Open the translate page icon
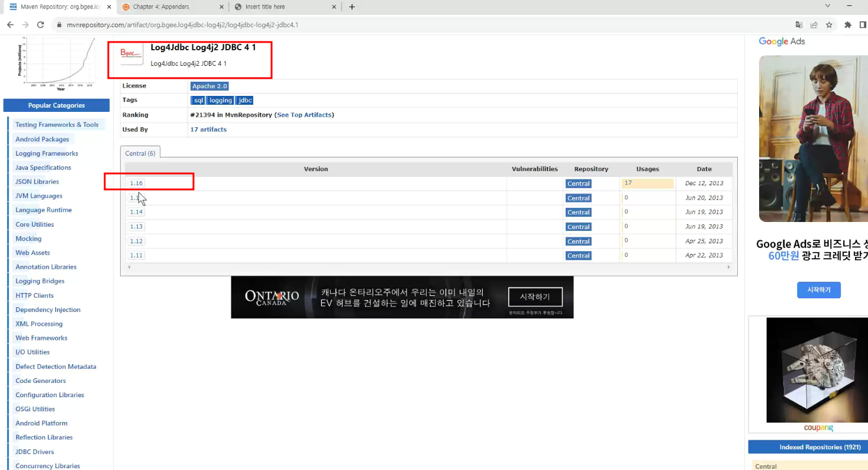Screen dimensions: 868x470 [x=799, y=25]
